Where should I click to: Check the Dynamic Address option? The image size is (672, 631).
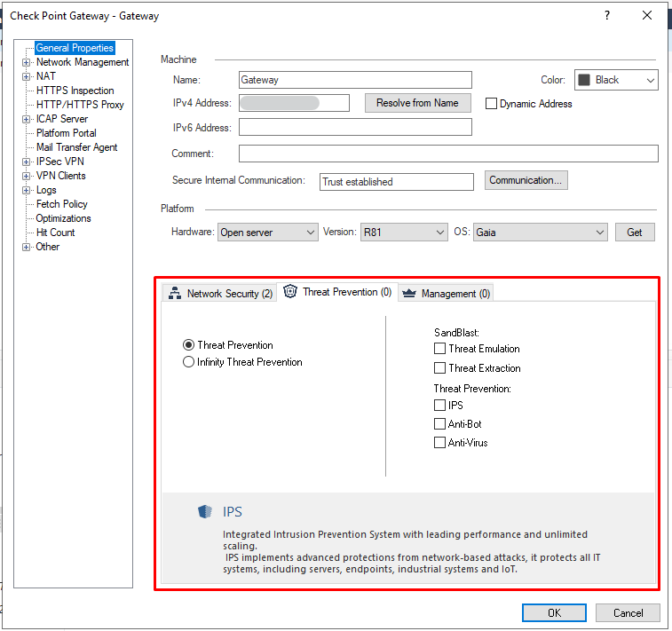pos(491,104)
